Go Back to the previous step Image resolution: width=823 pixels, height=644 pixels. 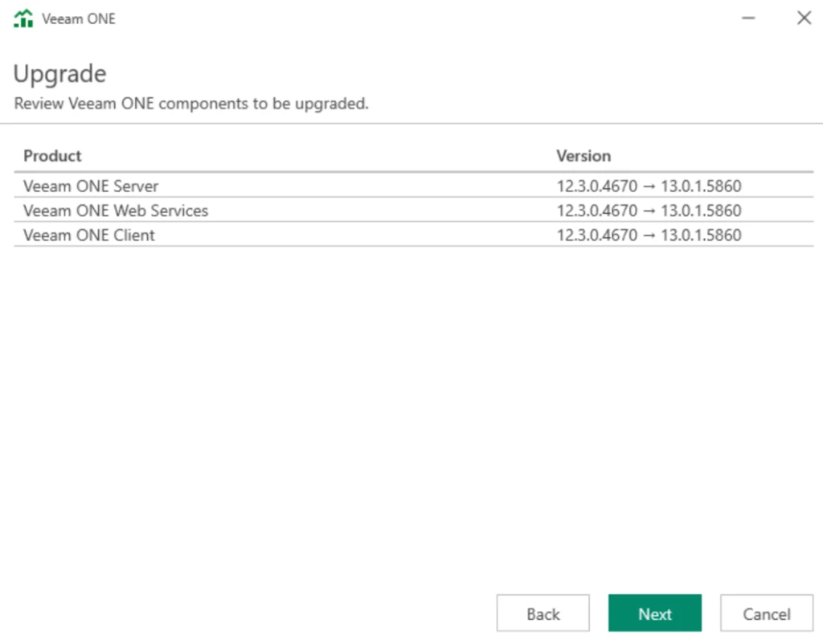tap(543, 613)
